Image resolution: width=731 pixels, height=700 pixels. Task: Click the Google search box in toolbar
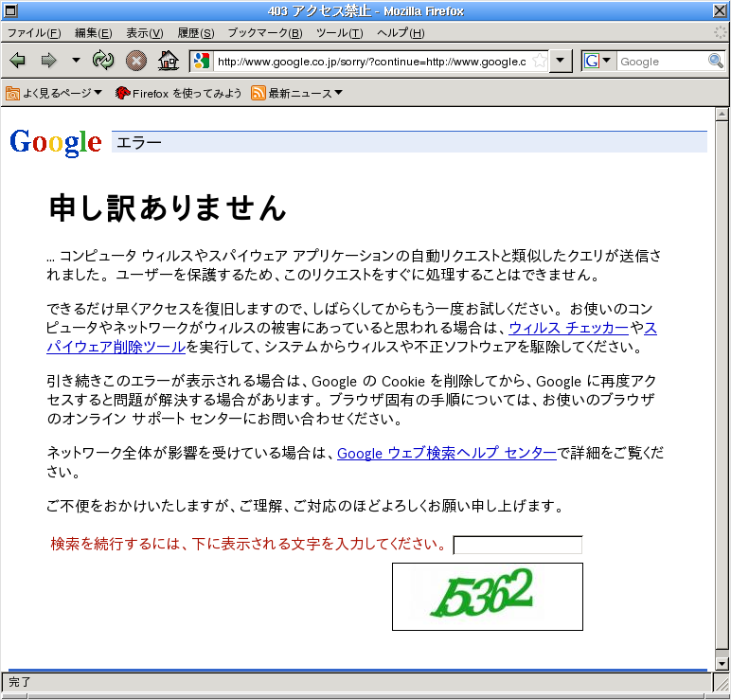[x=662, y=62]
